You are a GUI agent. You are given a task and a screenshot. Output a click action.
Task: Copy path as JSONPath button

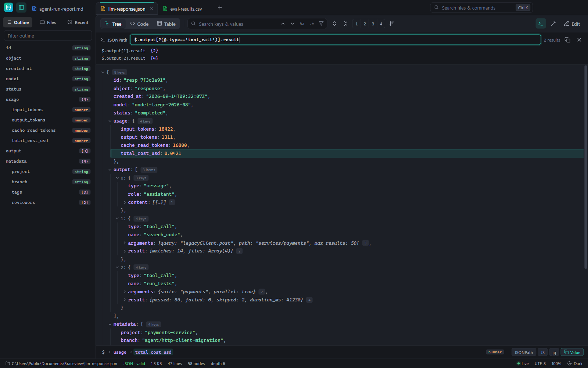click(x=524, y=352)
